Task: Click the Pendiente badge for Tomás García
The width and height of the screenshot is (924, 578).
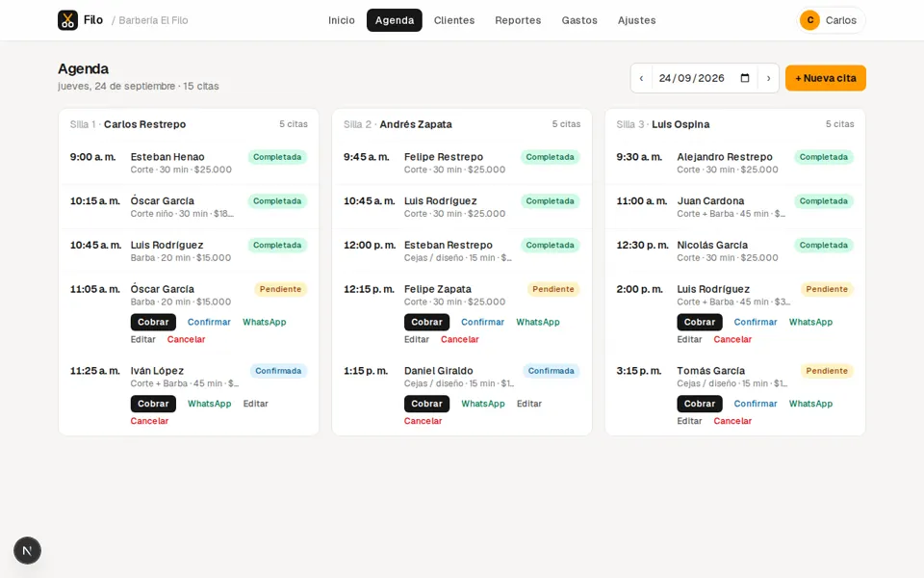Action: 827,370
